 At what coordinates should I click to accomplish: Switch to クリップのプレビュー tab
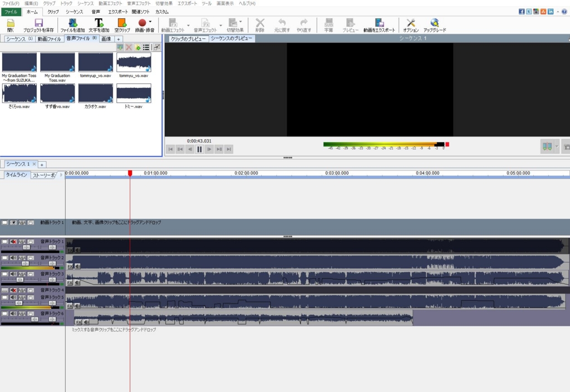click(188, 38)
